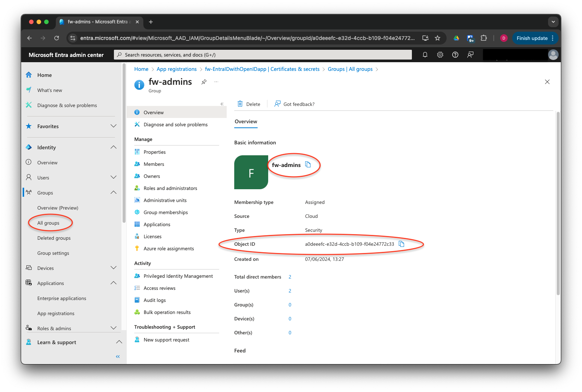Copy the Object ID value

(402, 244)
